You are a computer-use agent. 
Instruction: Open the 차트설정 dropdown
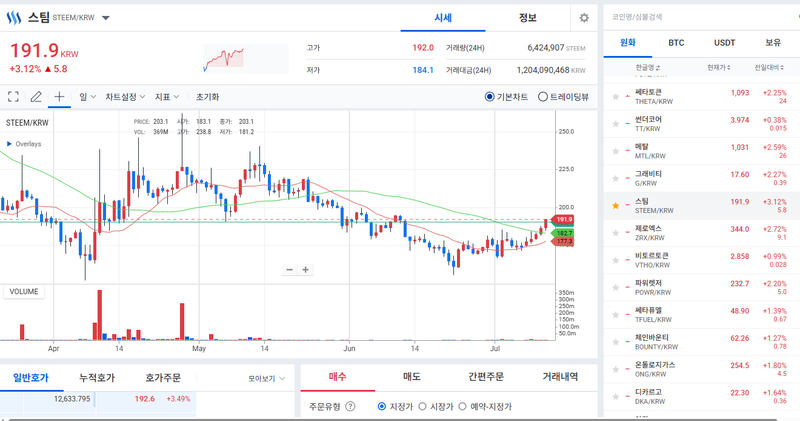point(125,96)
